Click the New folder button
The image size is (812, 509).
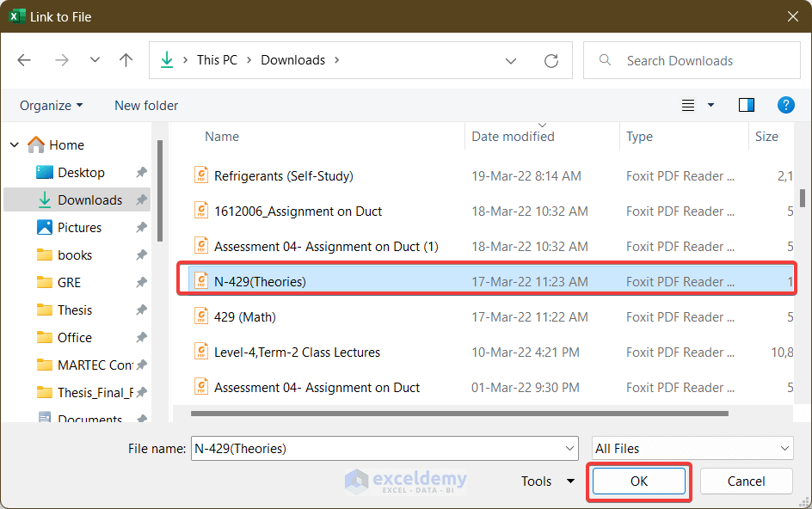point(146,105)
